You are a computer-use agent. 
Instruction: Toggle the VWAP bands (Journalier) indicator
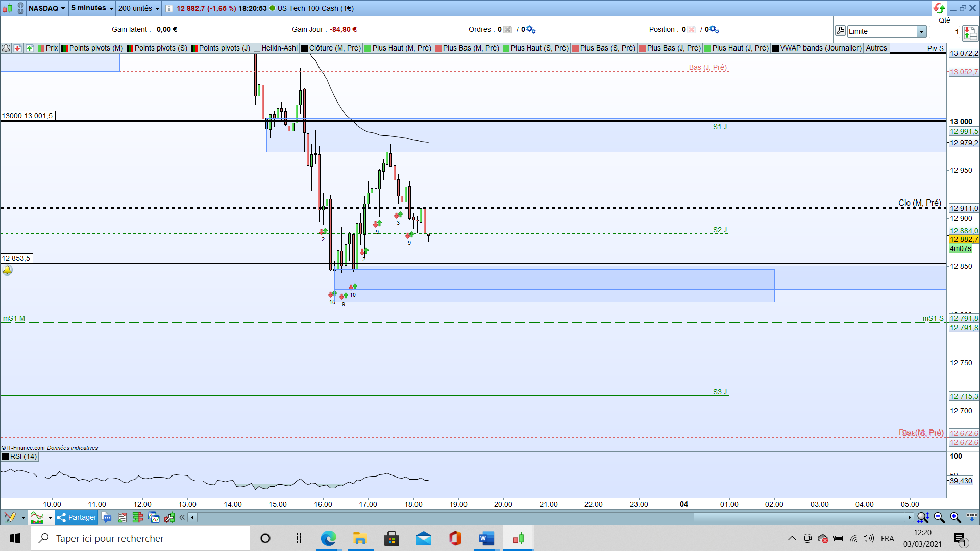click(817, 48)
